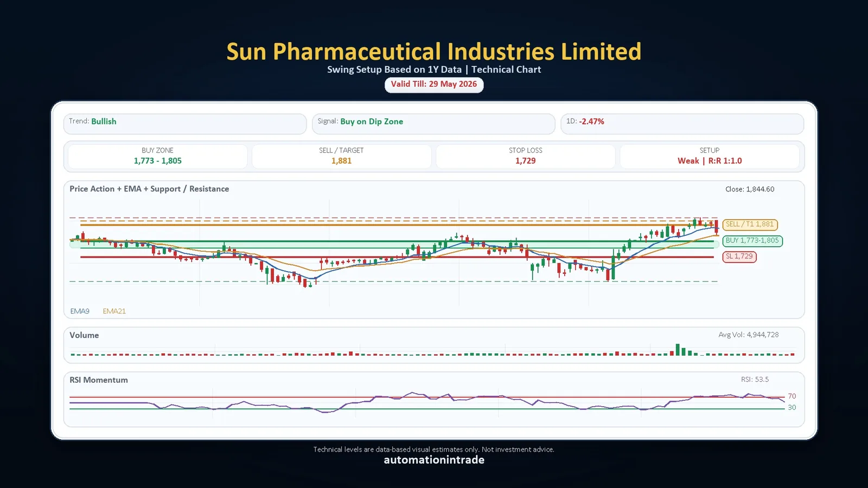Click the SELL / T1 1,881 chart label
Image resolution: width=868 pixels, height=488 pixels.
tap(750, 224)
